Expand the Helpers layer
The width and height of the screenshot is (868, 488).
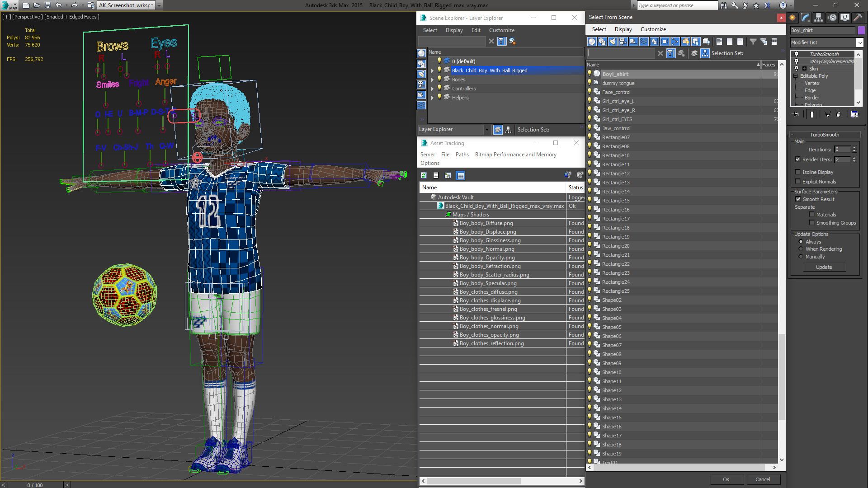click(432, 98)
